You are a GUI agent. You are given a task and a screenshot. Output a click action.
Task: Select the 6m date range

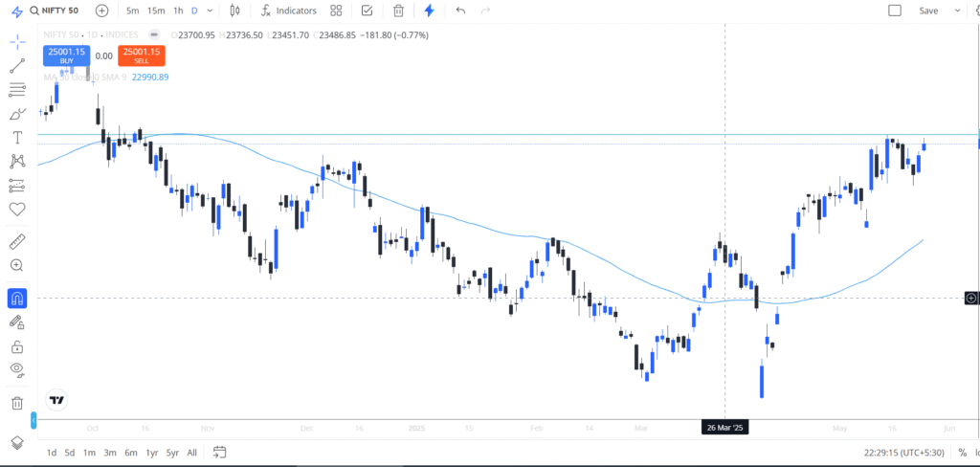(x=130, y=453)
